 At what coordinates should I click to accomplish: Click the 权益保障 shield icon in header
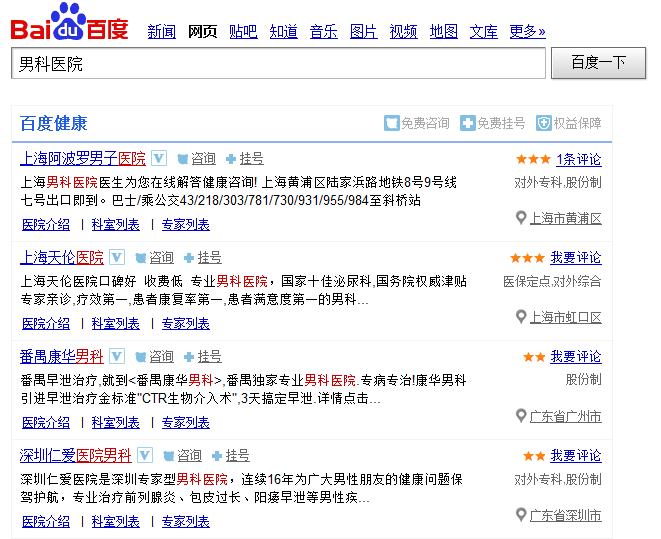coord(544,123)
